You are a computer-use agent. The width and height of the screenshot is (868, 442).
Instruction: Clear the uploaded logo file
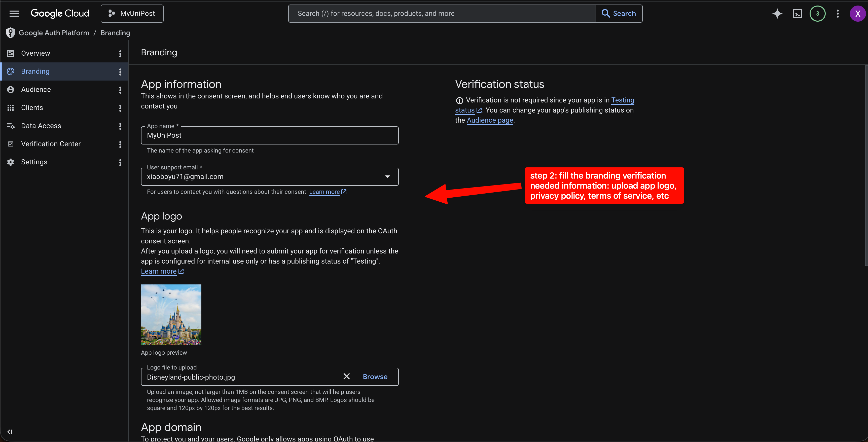click(346, 376)
